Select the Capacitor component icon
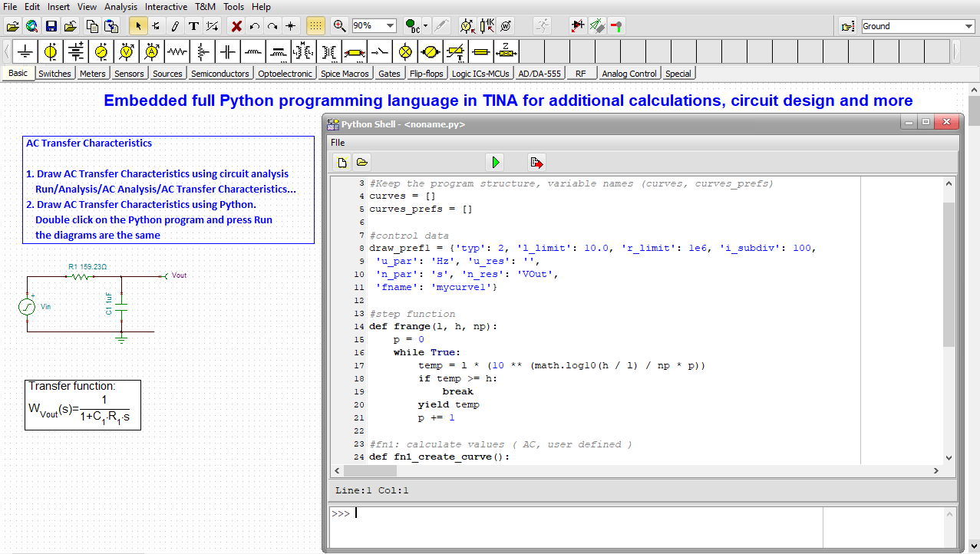The height and width of the screenshot is (554, 980). click(227, 52)
